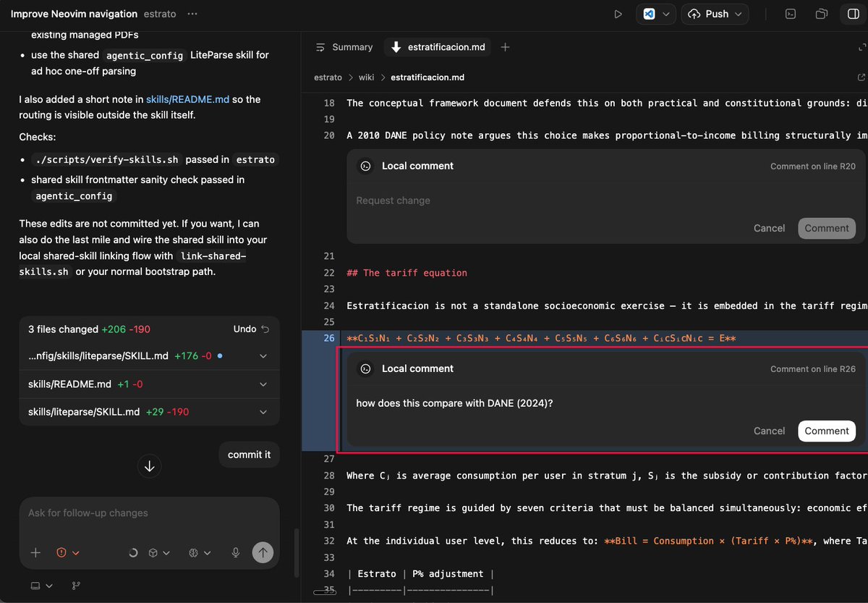Viewport: 868px width, 603px height.
Task: Open the model selector dropdown arrow beside the cube
Action: [166, 553]
